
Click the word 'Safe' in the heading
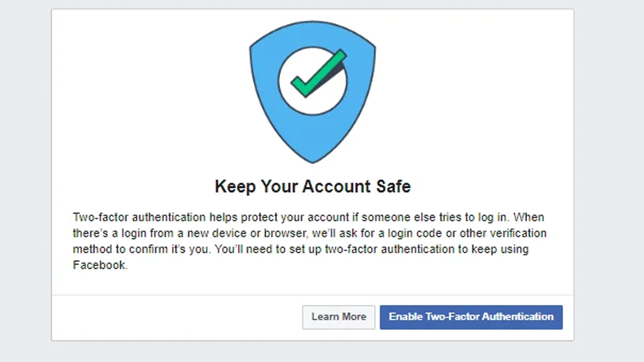tap(393, 186)
